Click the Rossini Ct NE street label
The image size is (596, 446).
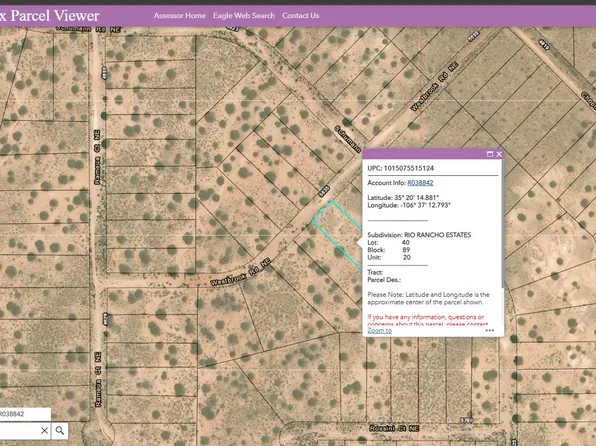click(394, 428)
